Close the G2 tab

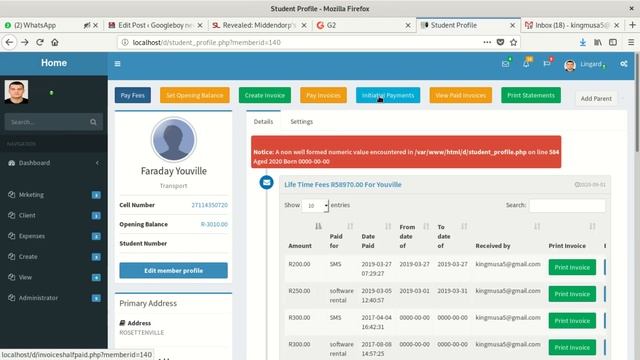pyautogui.click(x=408, y=25)
